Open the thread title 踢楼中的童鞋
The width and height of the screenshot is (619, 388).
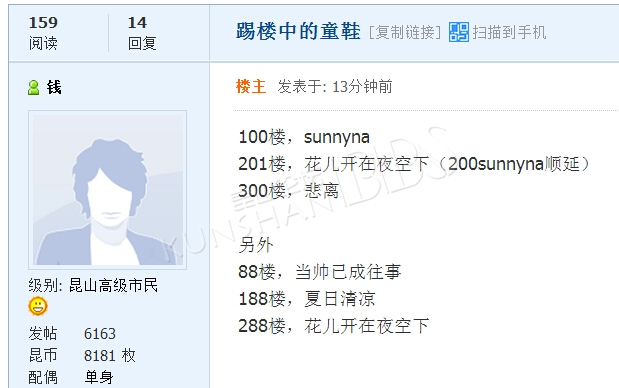[298, 31]
